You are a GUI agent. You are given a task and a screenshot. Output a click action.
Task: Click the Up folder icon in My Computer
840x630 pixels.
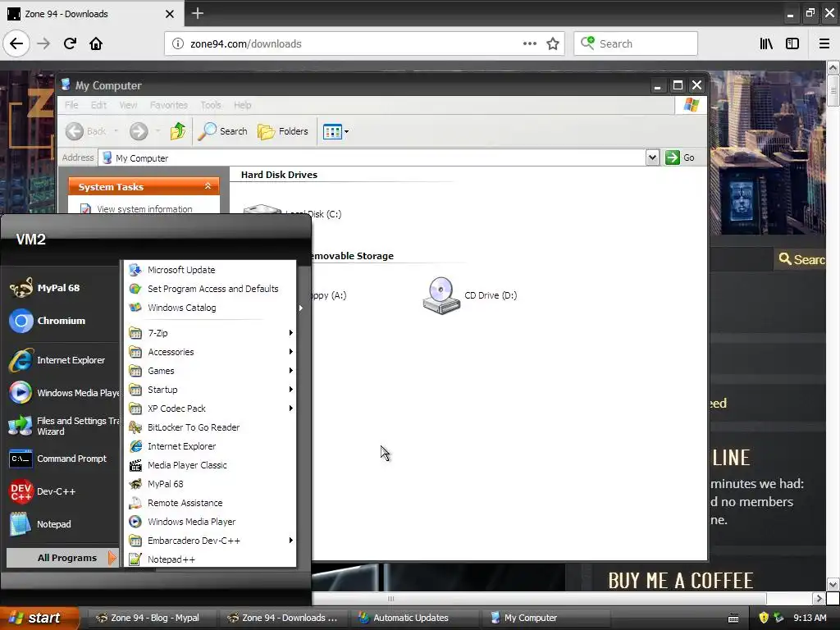tap(178, 130)
